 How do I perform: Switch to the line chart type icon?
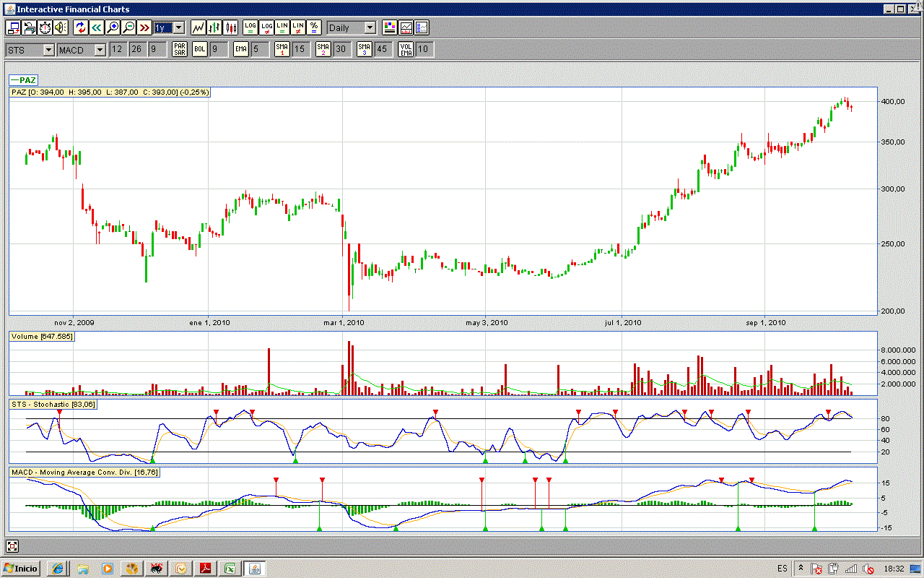coord(199,27)
